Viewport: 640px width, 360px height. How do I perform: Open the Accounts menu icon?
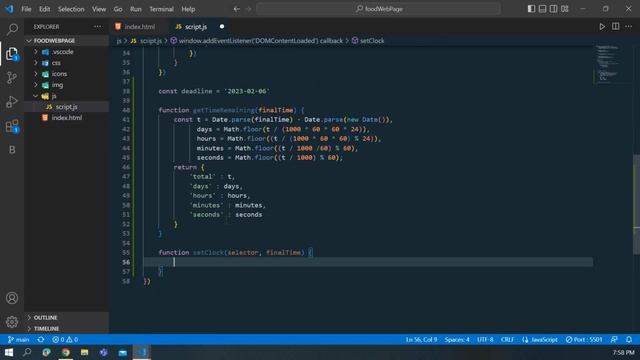click(12, 298)
